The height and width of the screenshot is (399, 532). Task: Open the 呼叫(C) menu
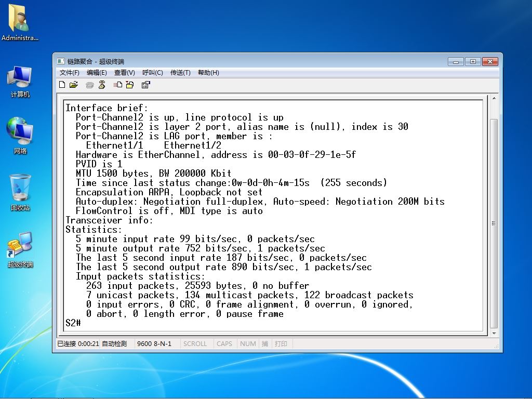click(153, 73)
